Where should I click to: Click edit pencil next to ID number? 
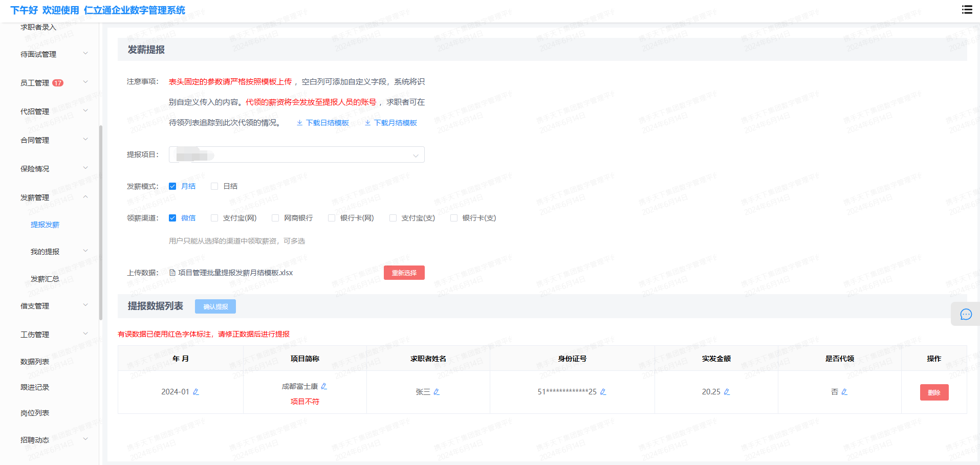pos(603,392)
